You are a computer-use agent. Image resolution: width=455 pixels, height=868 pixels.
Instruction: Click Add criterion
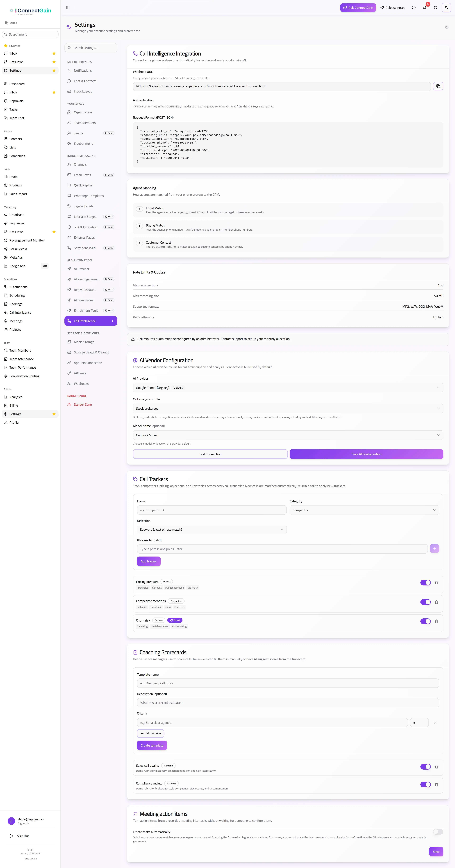150,734
